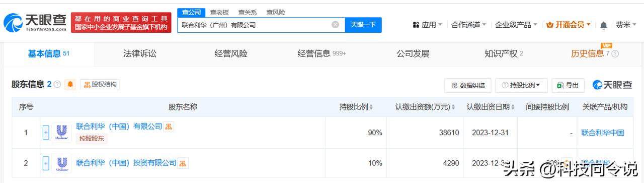Click the Unilever logo in row 1
The image size is (644, 183).
(61, 133)
